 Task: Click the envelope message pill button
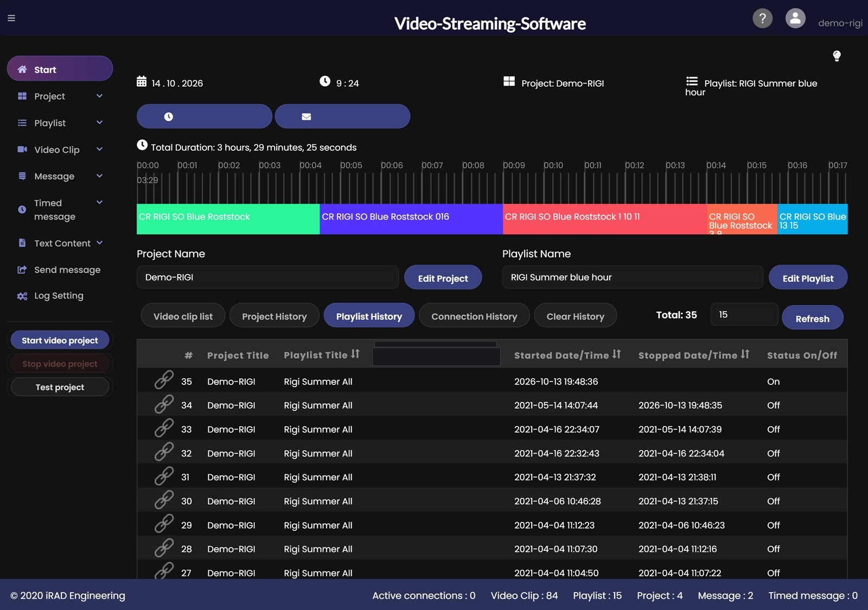click(x=342, y=117)
